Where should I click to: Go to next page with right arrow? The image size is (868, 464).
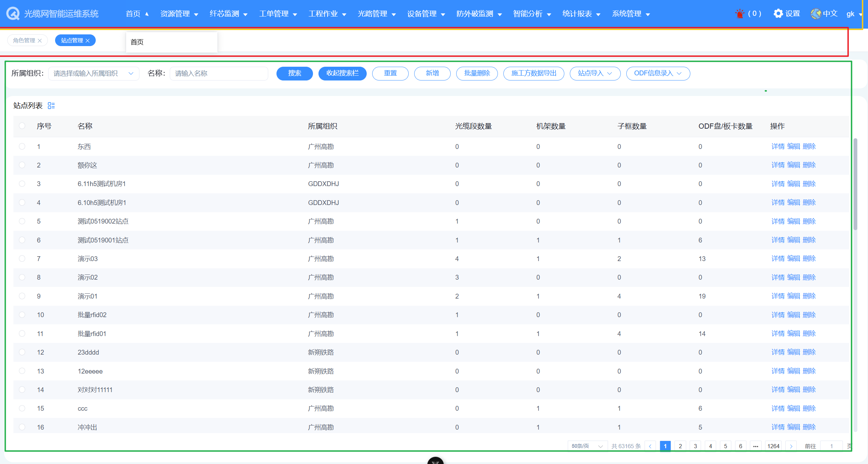(791, 446)
